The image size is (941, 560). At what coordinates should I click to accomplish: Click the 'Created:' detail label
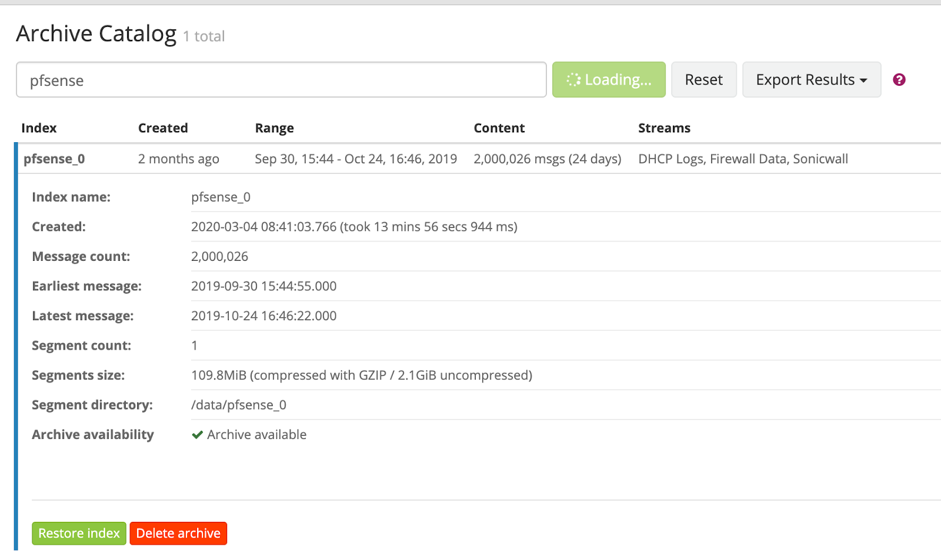click(59, 227)
